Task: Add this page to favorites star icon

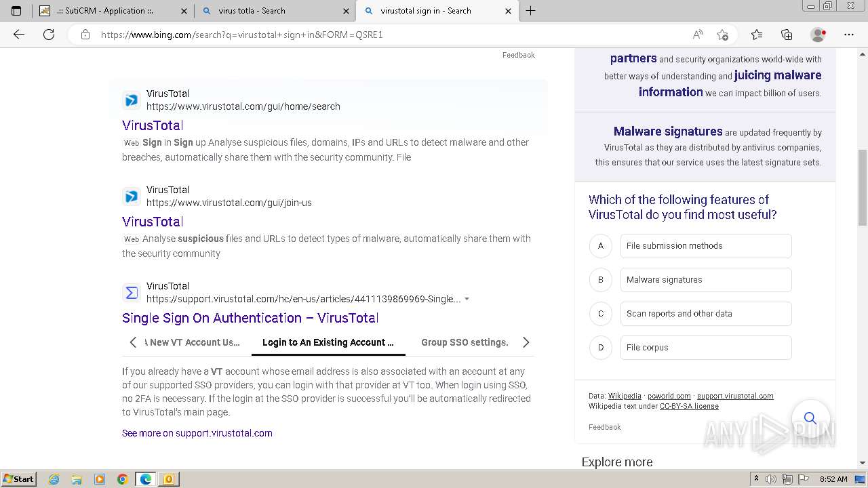Action: (x=723, y=35)
